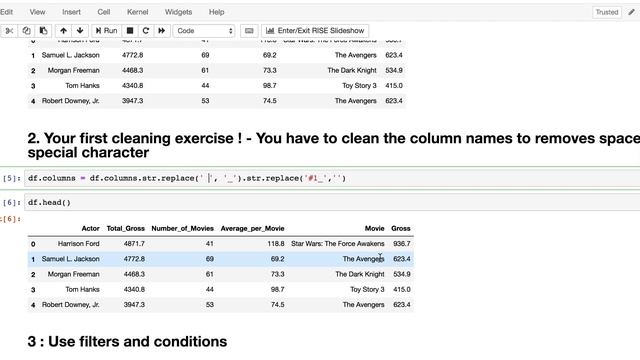Open the Cell menu
This screenshot has width=640, height=360.
pyautogui.click(x=104, y=12)
